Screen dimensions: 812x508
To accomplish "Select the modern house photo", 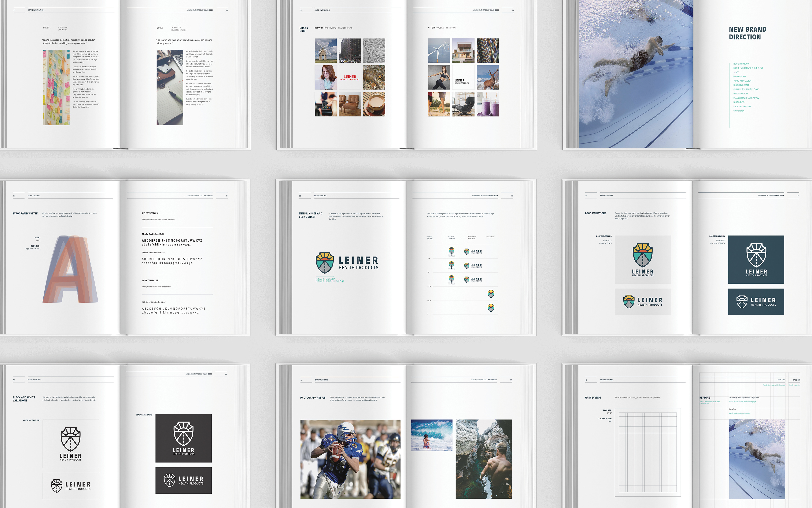I will click(x=463, y=50).
